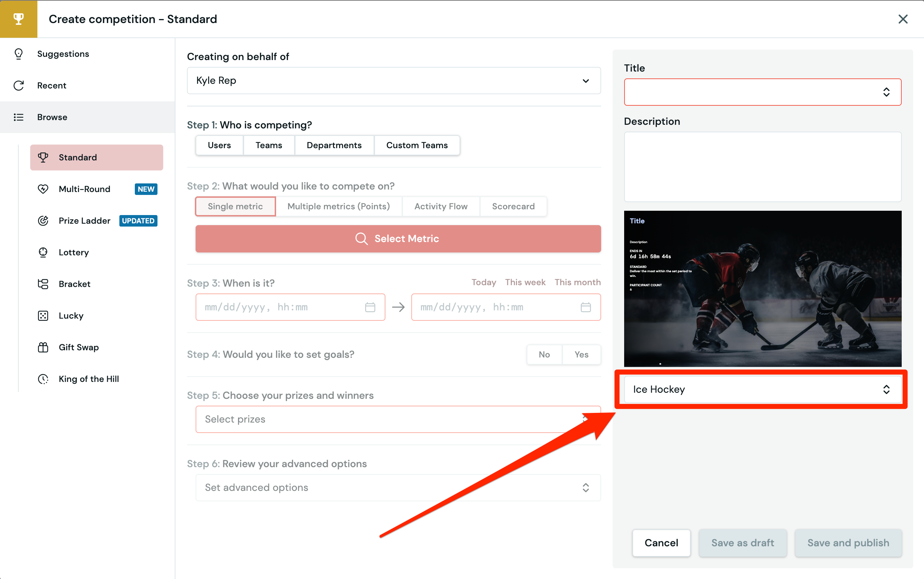Image resolution: width=924 pixels, height=579 pixels.
Task: Click the Prize Ladder target icon
Action: point(43,220)
